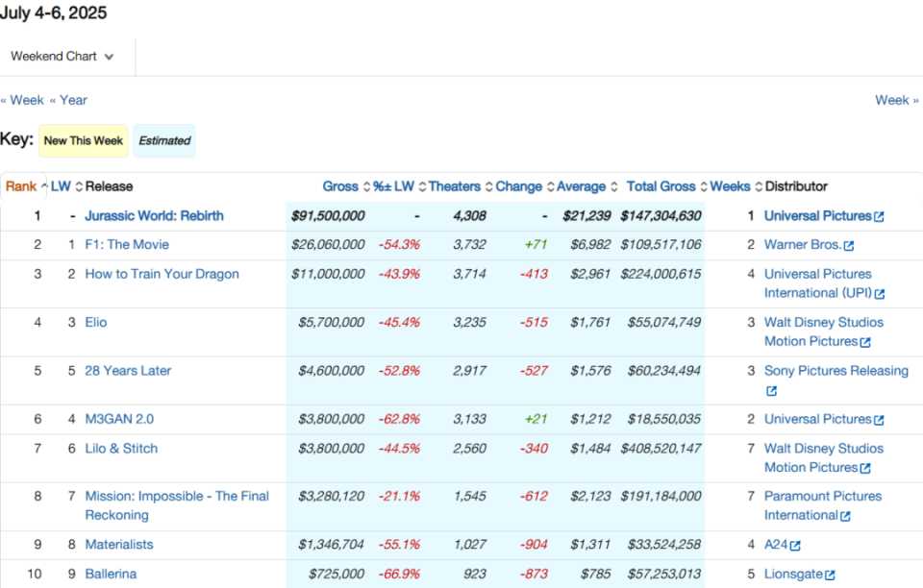Go to the previous year link
The height and width of the screenshot is (588, 923).
pyautogui.click(x=68, y=100)
